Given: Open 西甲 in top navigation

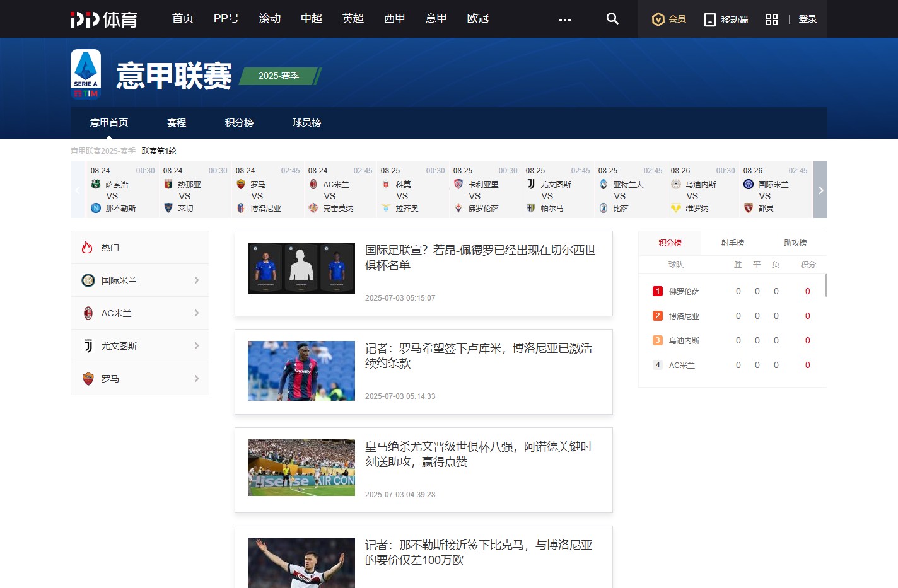Looking at the screenshot, I should [x=395, y=19].
